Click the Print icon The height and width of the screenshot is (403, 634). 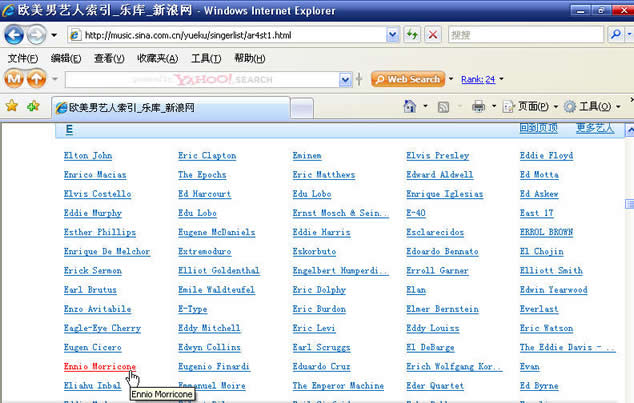tap(478, 106)
